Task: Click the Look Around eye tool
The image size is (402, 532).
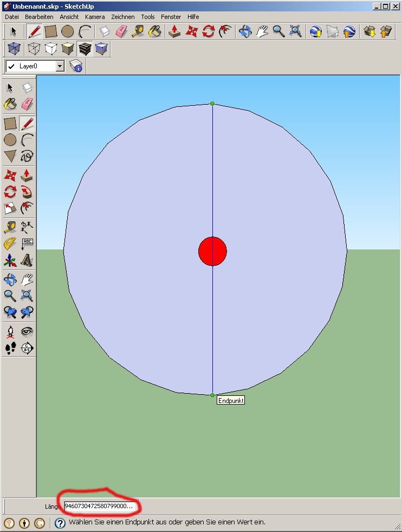Action: coord(27,331)
